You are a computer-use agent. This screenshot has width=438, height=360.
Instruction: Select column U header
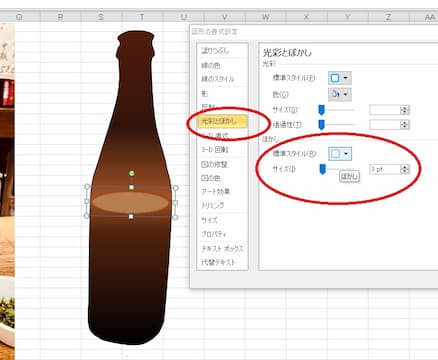183,17
